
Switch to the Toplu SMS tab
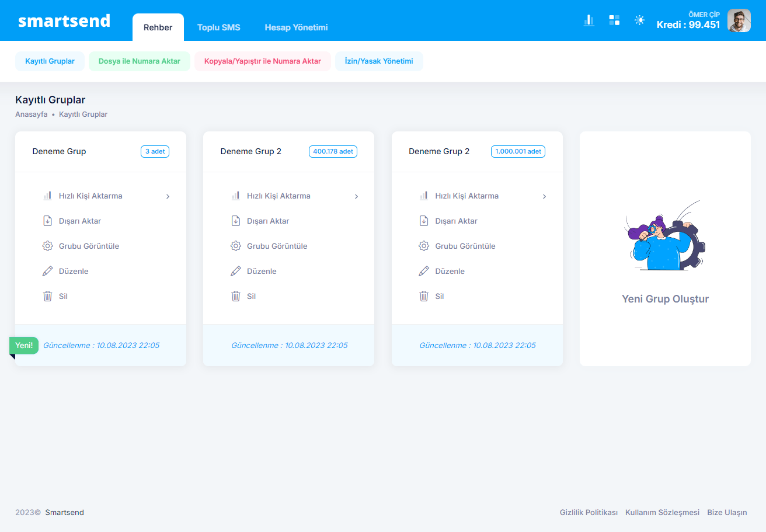(x=218, y=27)
